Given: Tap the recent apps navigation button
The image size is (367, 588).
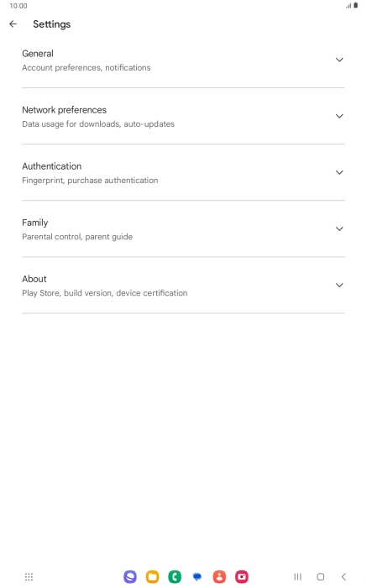Looking at the screenshot, I should 297,577.
